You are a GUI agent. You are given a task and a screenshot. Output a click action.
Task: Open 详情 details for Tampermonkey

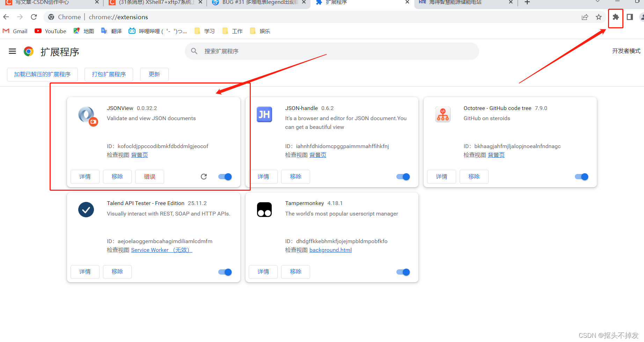263,272
